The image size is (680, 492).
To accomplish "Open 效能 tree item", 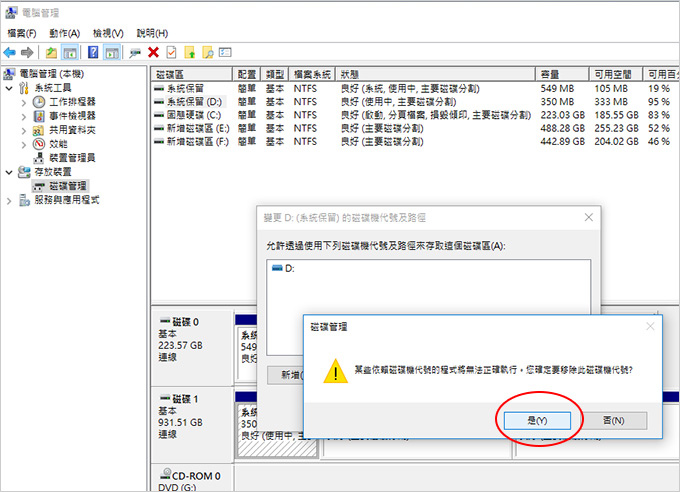I will [x=58, y=144].
